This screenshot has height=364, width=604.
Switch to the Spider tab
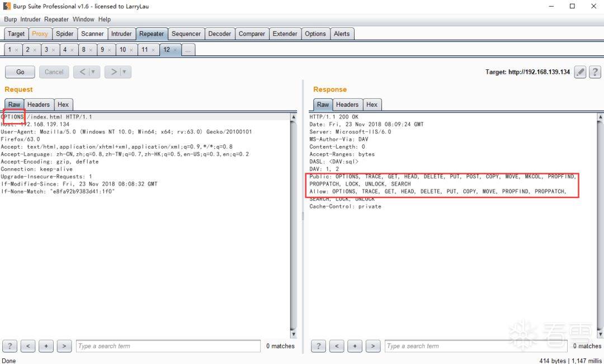[64, 34]
